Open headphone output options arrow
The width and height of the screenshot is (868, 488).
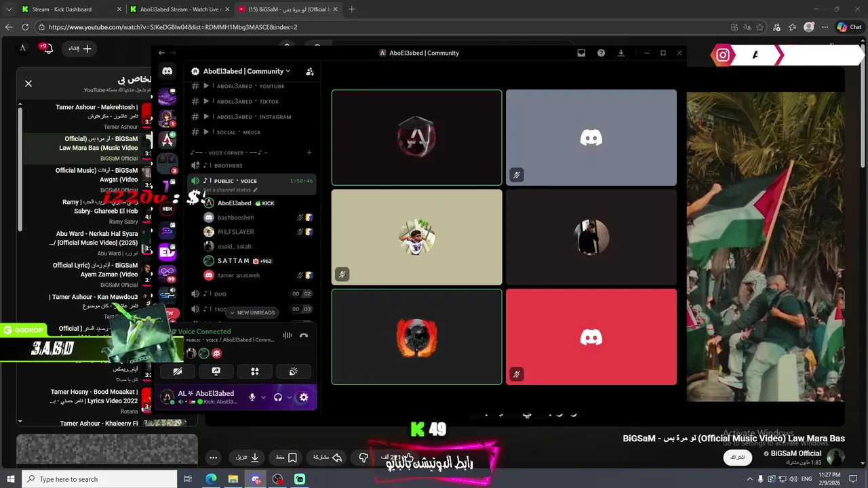289,397
